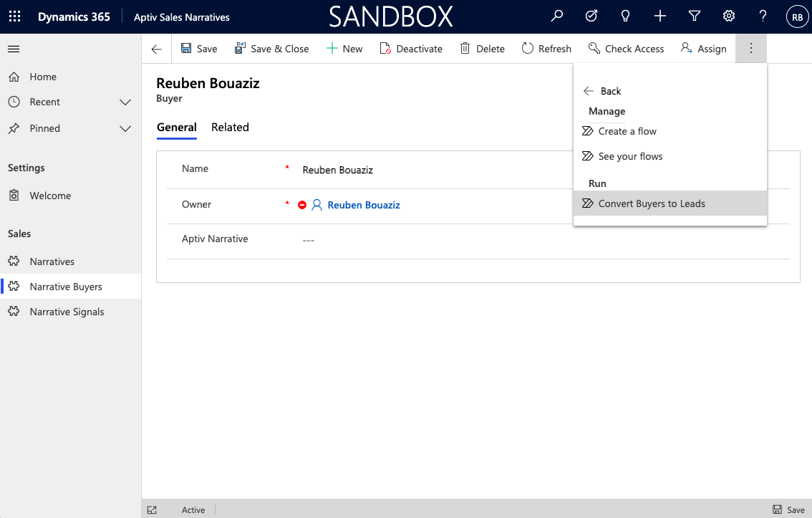Screen dimensions: 812x518
Task: Expand the Pinned list chevron
Action: pyautogui.click(x=125, y=128)
